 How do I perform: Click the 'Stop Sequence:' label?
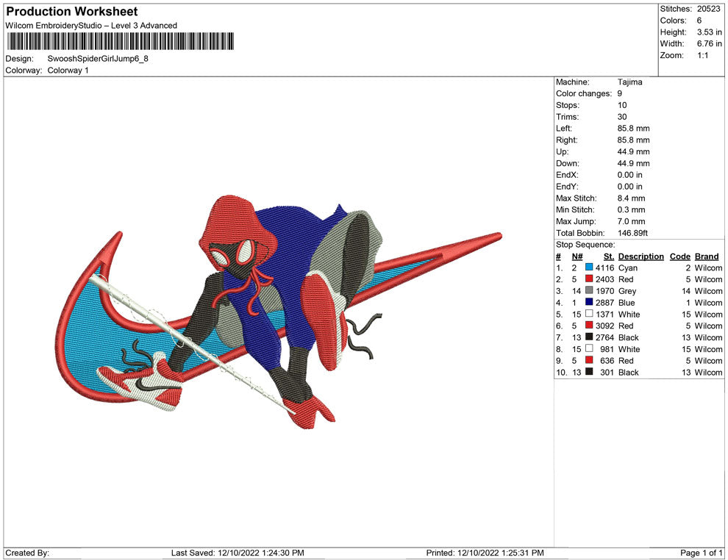tap(585, 245)
